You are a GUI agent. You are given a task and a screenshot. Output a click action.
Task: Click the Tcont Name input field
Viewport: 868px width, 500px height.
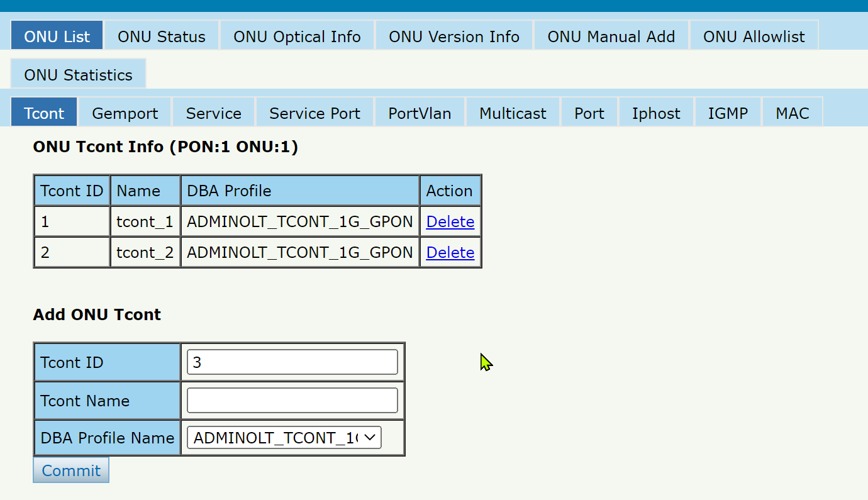pos(292,401)
